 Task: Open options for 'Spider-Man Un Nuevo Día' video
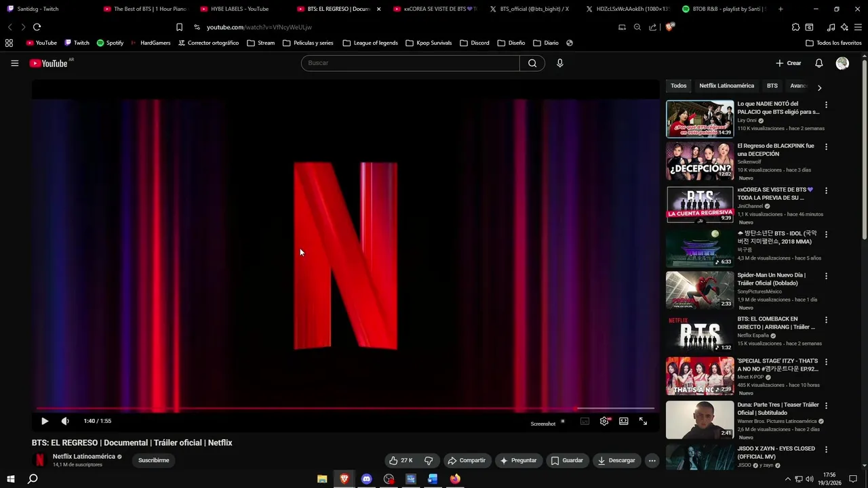826,277
